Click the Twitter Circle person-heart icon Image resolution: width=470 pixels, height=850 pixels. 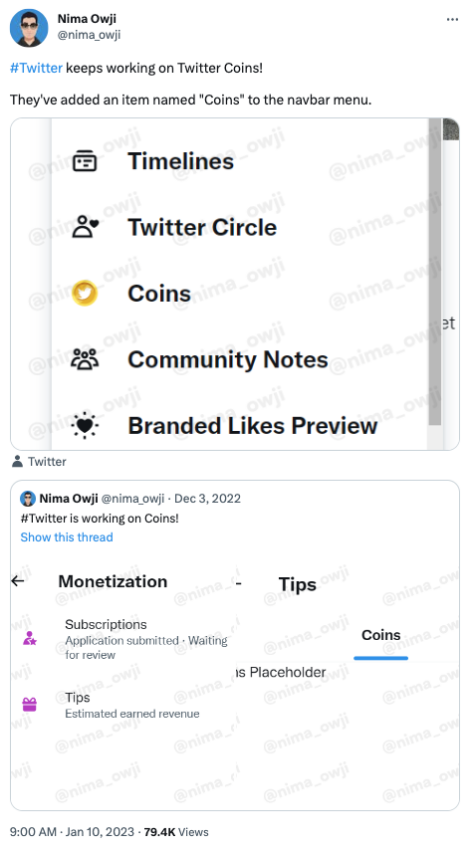tap(85, 227)
